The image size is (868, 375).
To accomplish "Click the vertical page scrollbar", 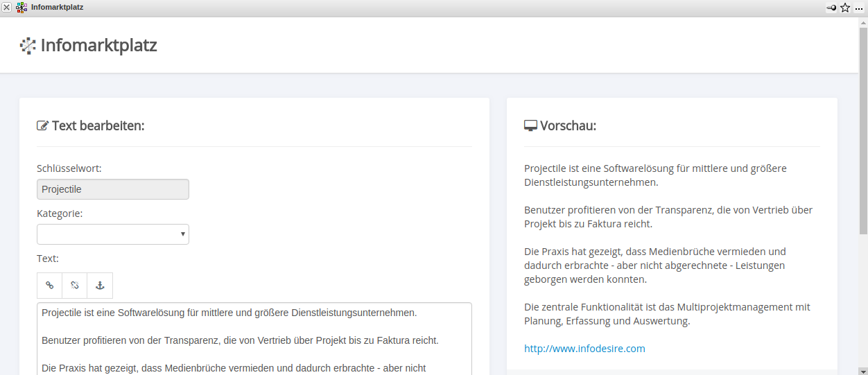I will (x=863, y=139).
